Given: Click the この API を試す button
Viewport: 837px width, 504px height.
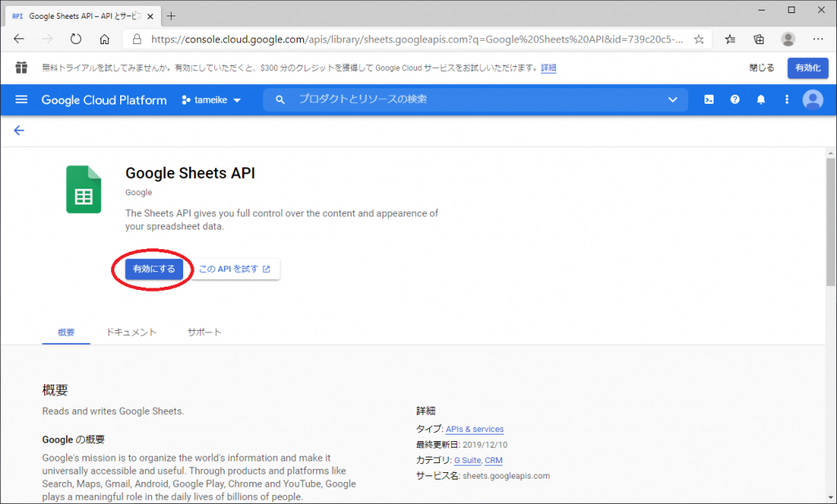Looking at the screenshot, I should tap(235, 270).
